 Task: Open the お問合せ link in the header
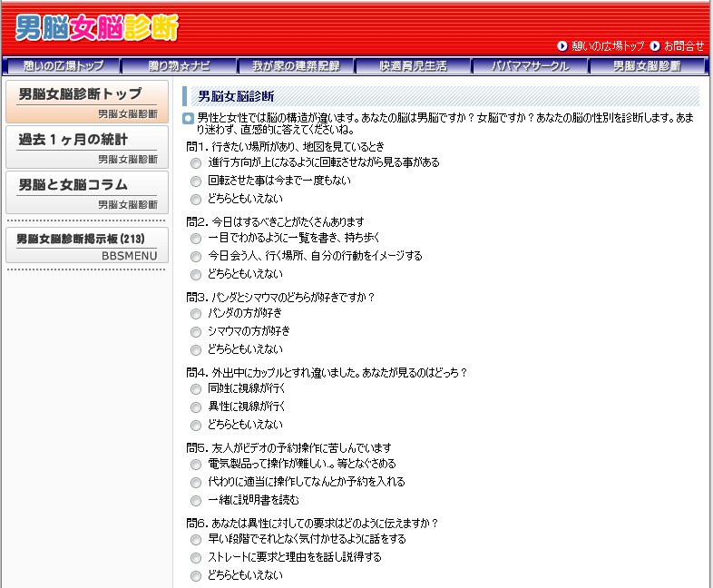click(683, 45)
